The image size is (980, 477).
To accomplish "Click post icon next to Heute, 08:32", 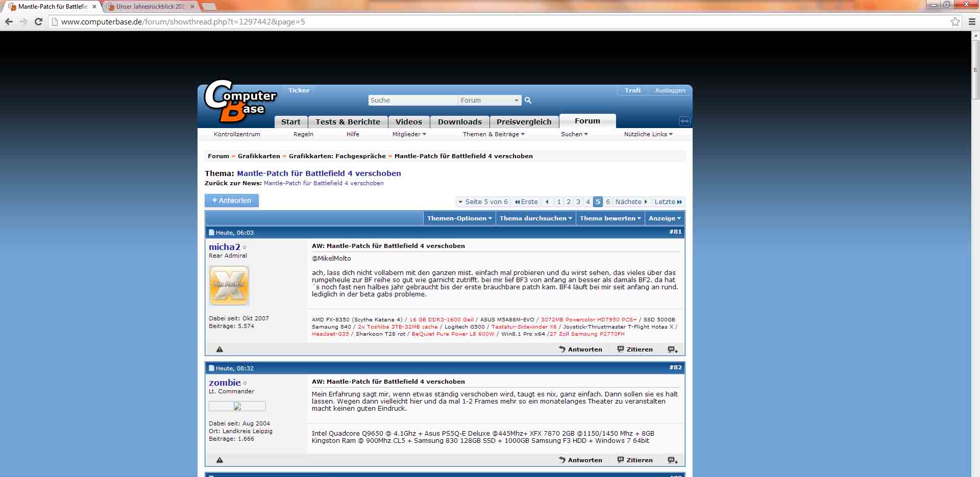I will 211,368.
